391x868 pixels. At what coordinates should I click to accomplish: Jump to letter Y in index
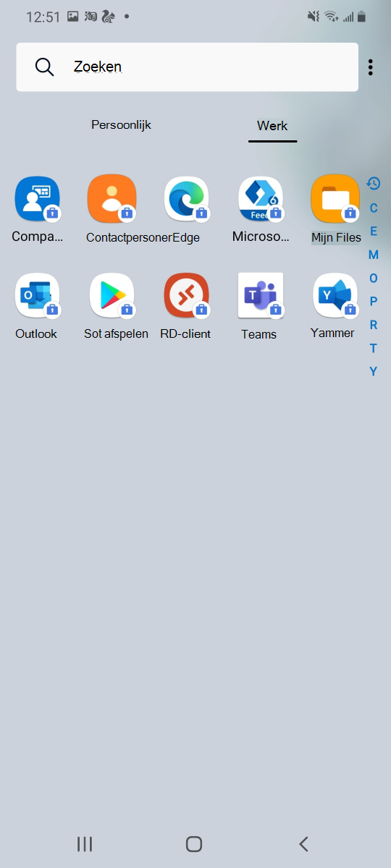click(x=374, y=371)
